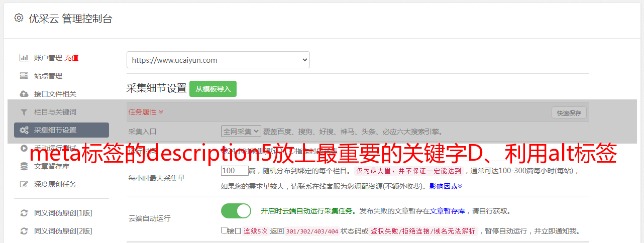The width and height of the screenshot is (644, 243).
Task: Collapse the 任务属性 section
Action: (x=146, y=112)
